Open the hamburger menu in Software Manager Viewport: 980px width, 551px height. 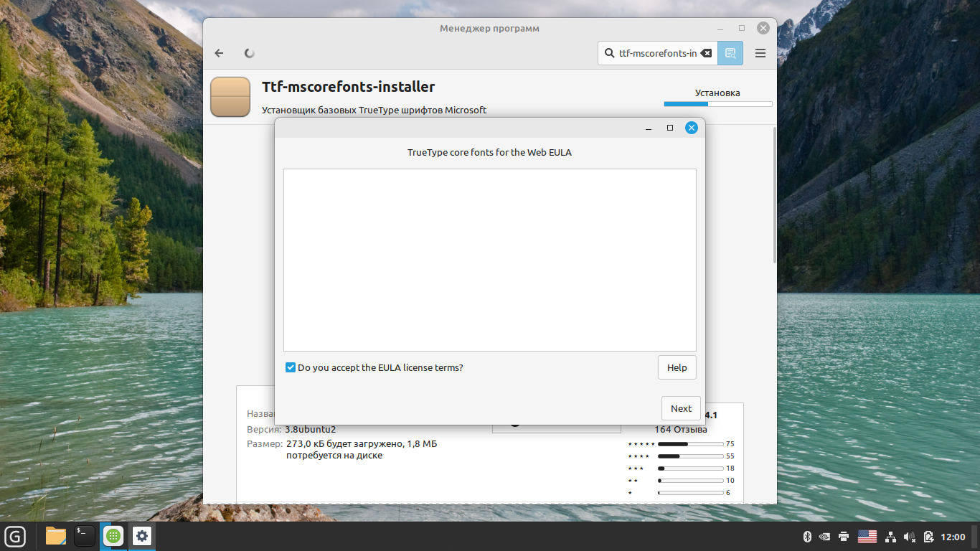pyautogui.click(x=760, y=53)
